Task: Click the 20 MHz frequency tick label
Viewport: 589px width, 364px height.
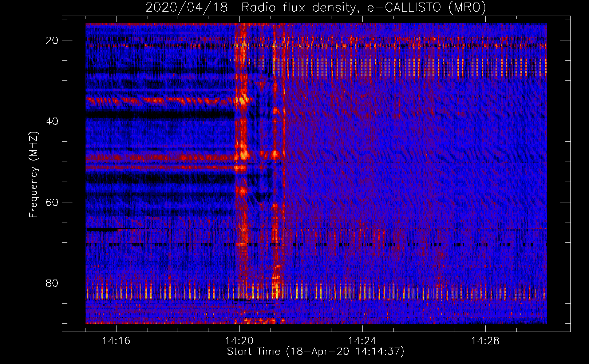Action: (52, 40)
